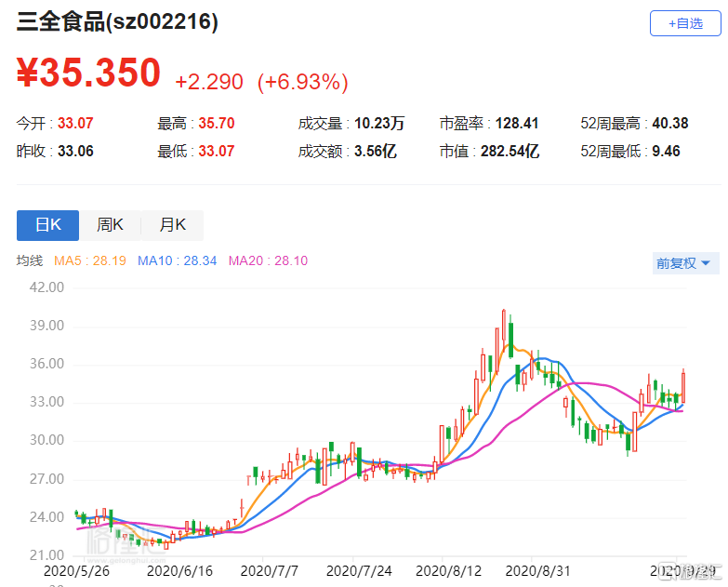
Task: Click the current price ¥35.350
Action: [x=88, y=72]
